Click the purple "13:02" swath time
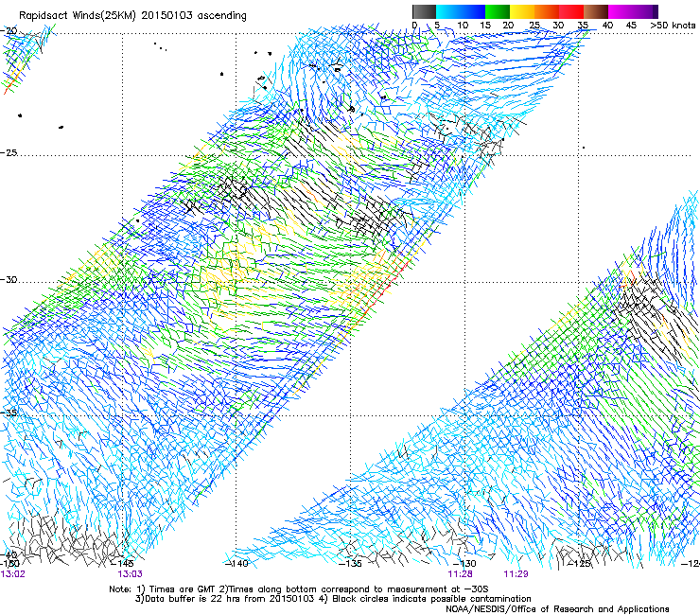The width and height of the screenshot is (700, 615). tap(12, 574)
